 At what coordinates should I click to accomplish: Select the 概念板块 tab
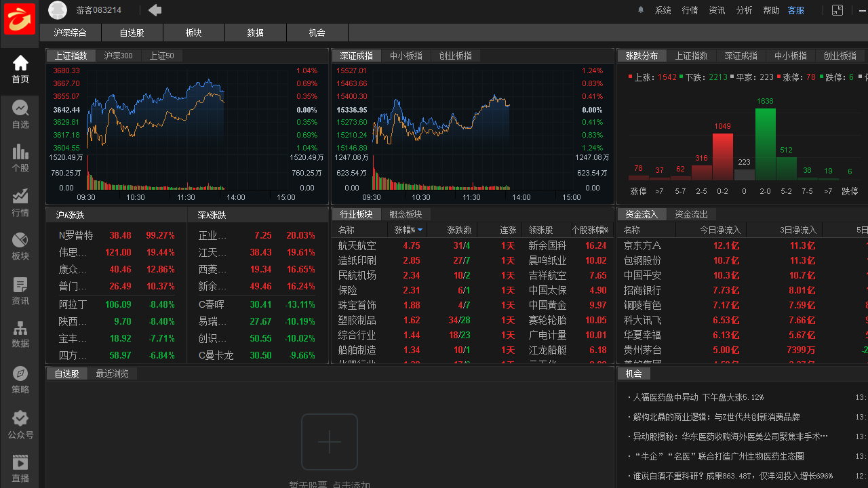(x=406, y=214)
